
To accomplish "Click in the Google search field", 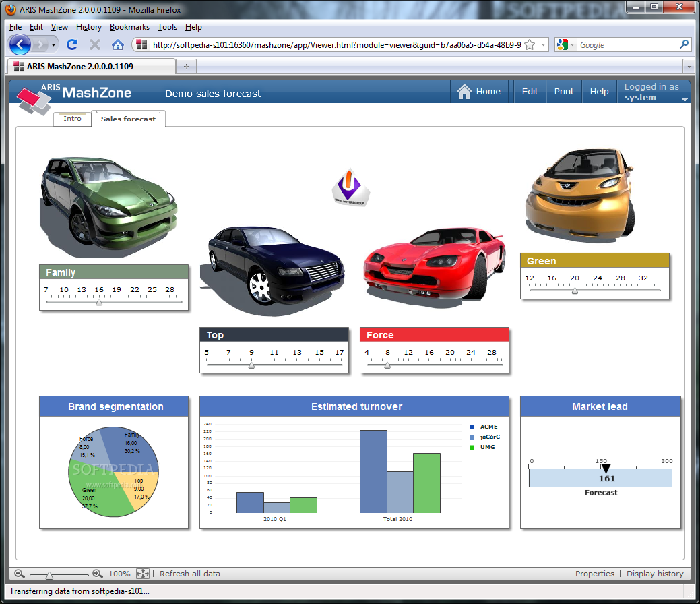I will pyautogui.click(x=628, y=44).
